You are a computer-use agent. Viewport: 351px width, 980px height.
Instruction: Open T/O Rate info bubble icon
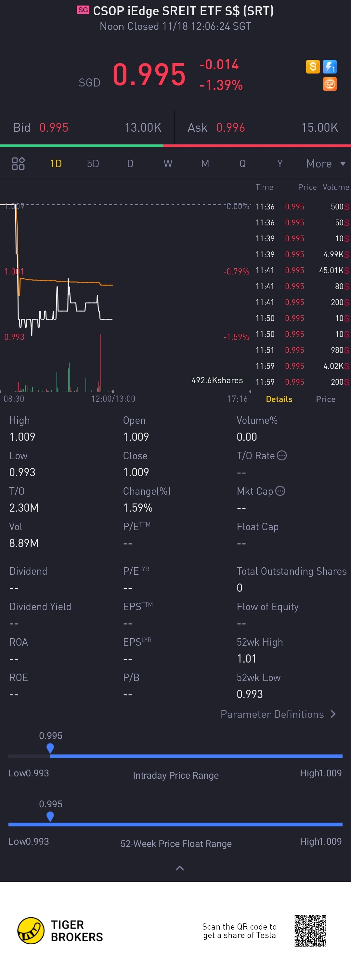[x=282, y=455]
